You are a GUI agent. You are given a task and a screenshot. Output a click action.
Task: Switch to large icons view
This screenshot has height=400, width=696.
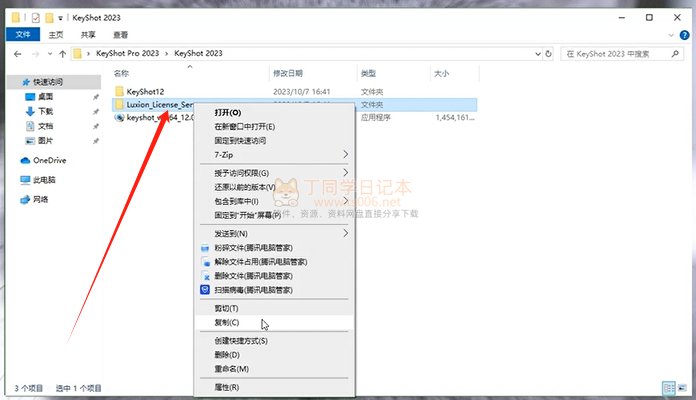click(682, 388)
